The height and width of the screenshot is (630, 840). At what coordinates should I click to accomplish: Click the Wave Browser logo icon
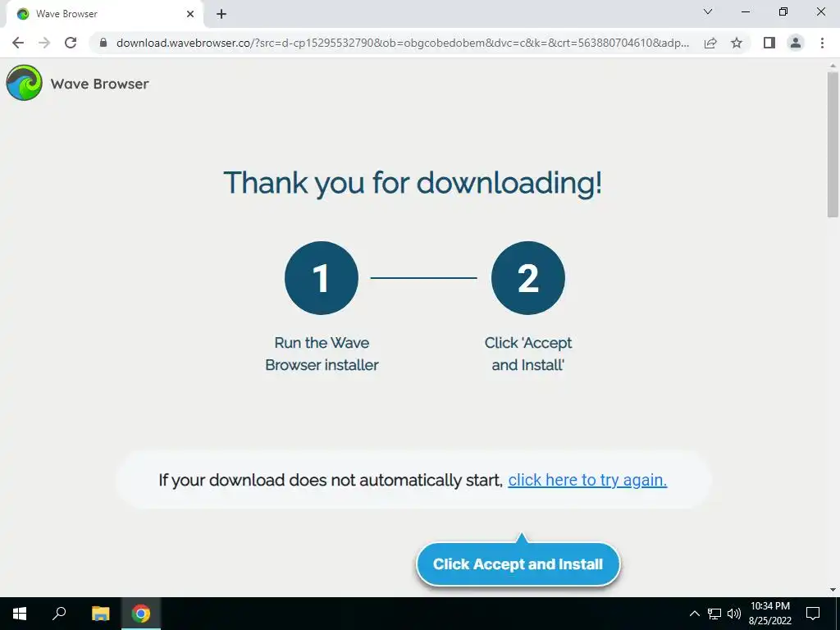coord(24,83)
